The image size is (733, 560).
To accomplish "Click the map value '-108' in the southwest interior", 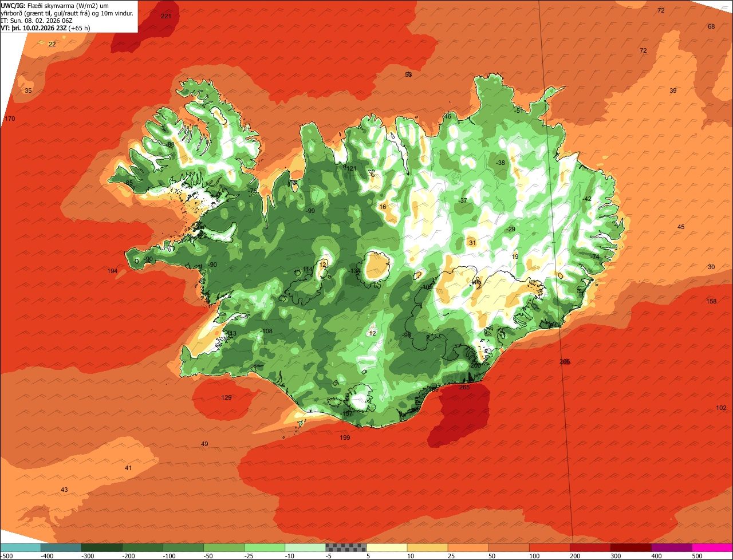I will pos(266,332).
